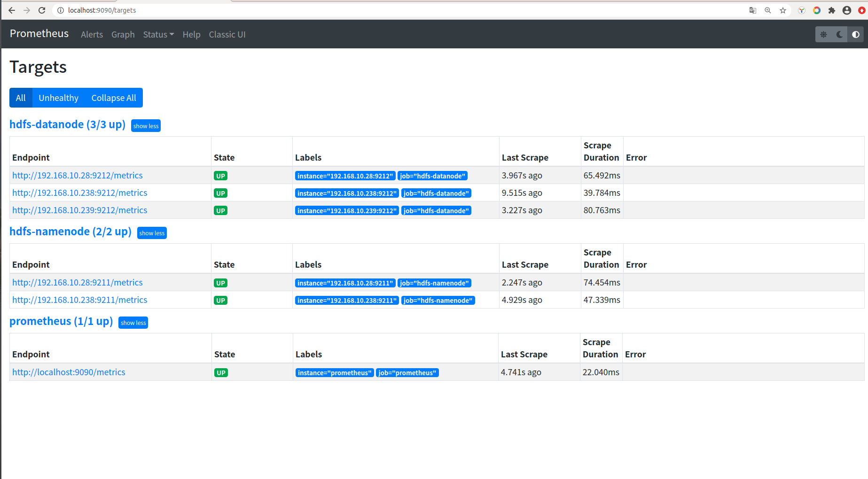This screenshot has width=868, height=479.
Task: Collapse hdfs-datanode group via show less
Action: [146, 125]
